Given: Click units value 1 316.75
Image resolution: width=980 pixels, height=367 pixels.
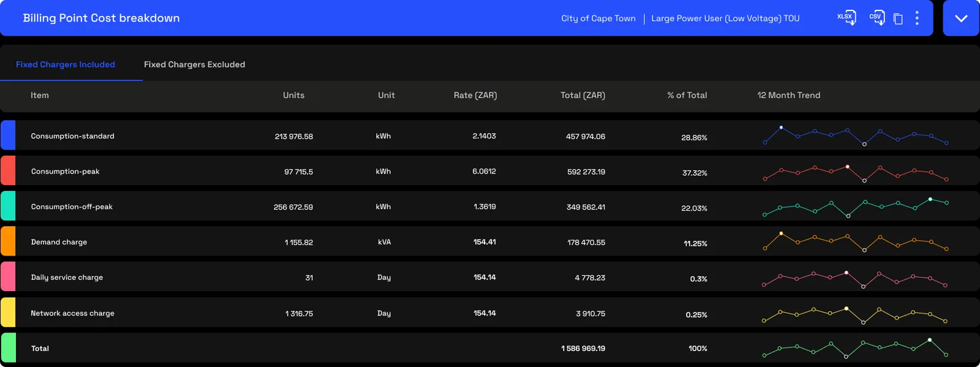Looking at the screenshot, I should (x=299, y=314).
